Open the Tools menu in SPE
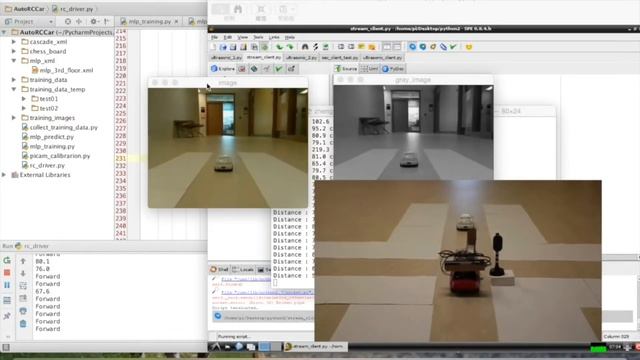 click(258, 37)
